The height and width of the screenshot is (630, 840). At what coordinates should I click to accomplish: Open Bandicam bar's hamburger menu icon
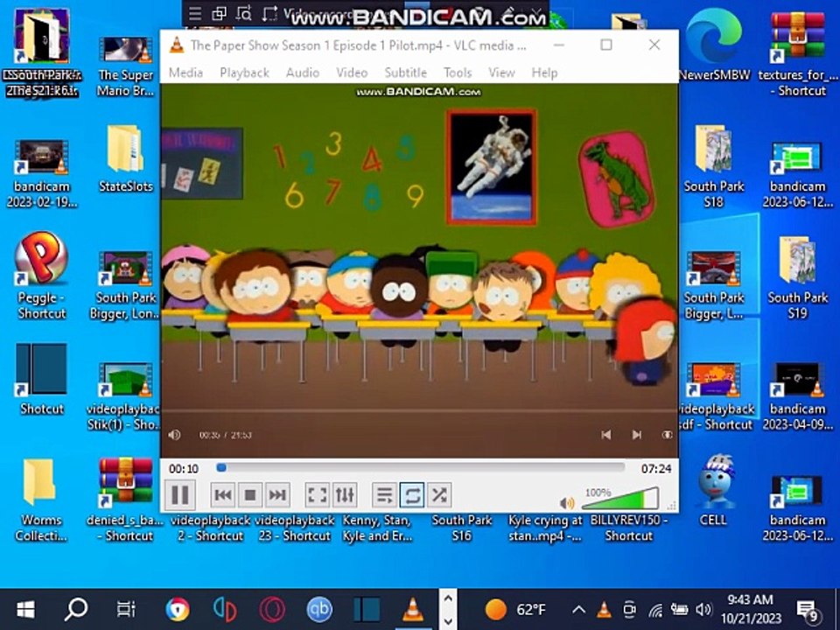click(195, 14)
